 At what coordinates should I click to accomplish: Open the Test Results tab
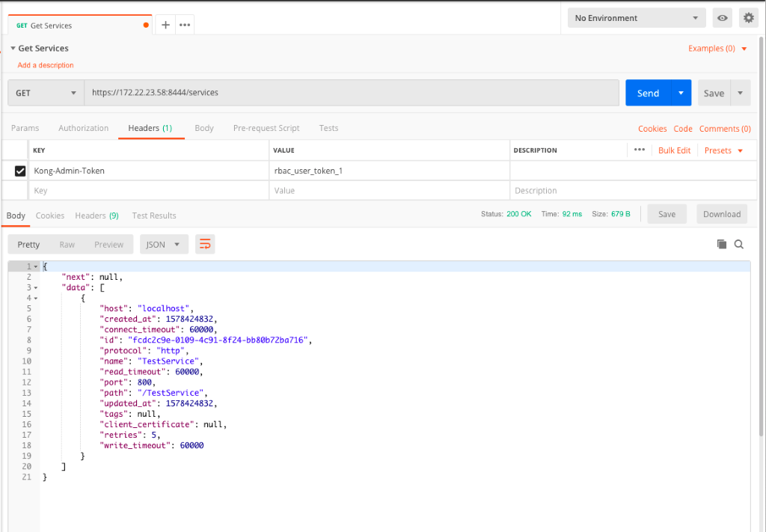[x=154, y=215]
